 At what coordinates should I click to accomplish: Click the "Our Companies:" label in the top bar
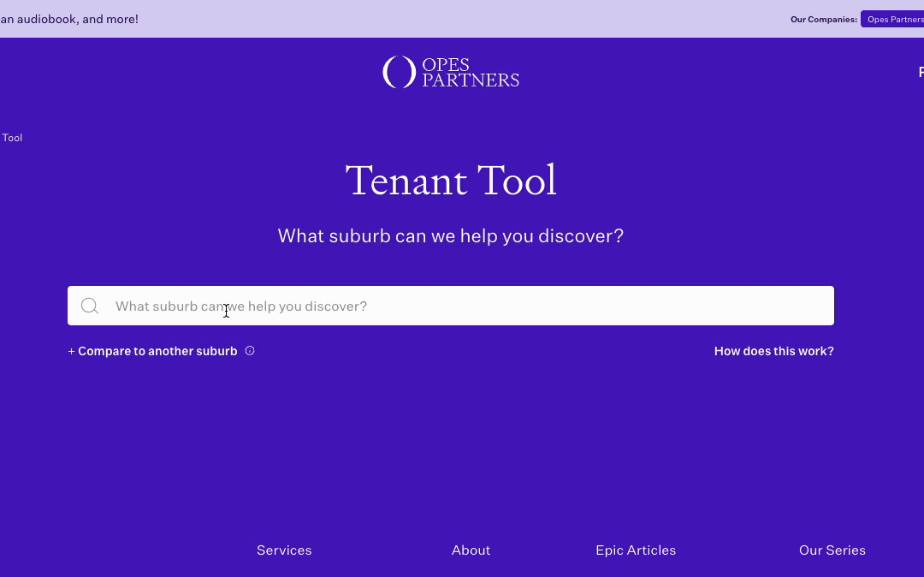point(823,19)
